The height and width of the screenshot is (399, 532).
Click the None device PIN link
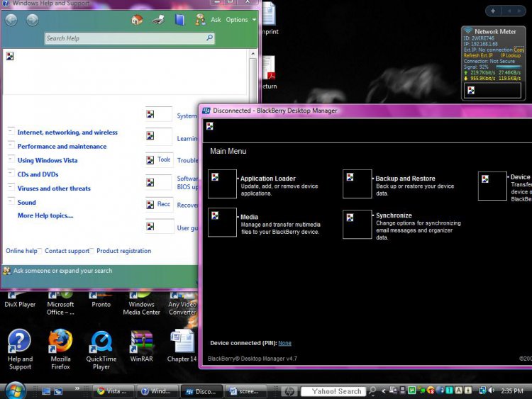(284, 343)
